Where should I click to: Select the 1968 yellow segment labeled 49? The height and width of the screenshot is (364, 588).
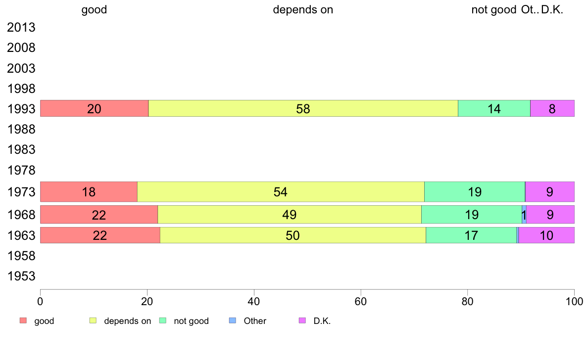tap(290, 215)
